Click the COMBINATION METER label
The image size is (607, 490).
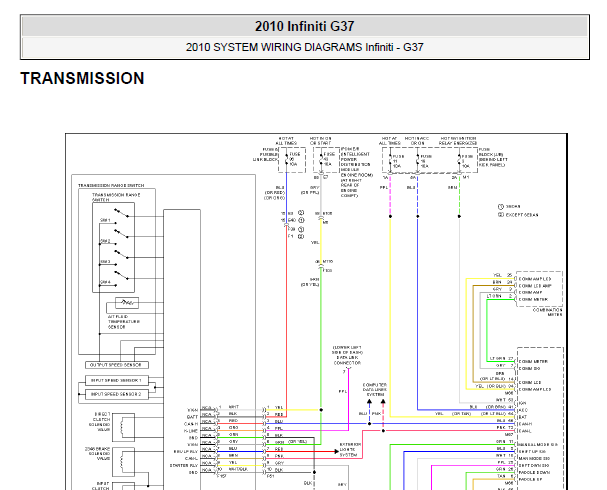(x=547, y=312)
